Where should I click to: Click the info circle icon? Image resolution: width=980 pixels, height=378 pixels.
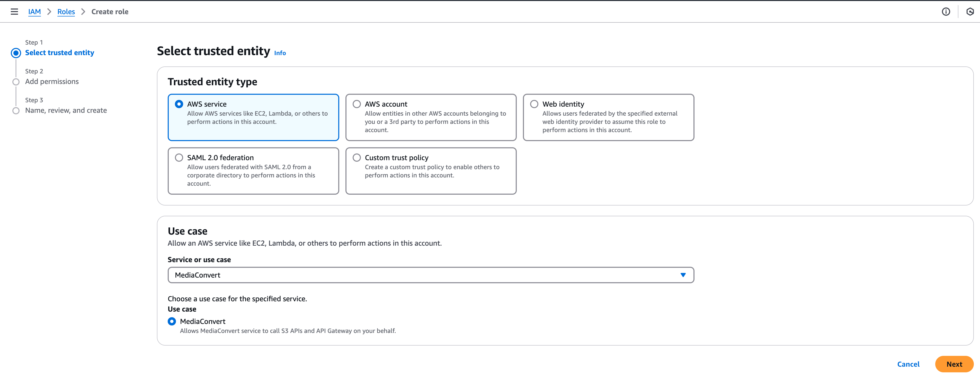(x=946, y=12)
